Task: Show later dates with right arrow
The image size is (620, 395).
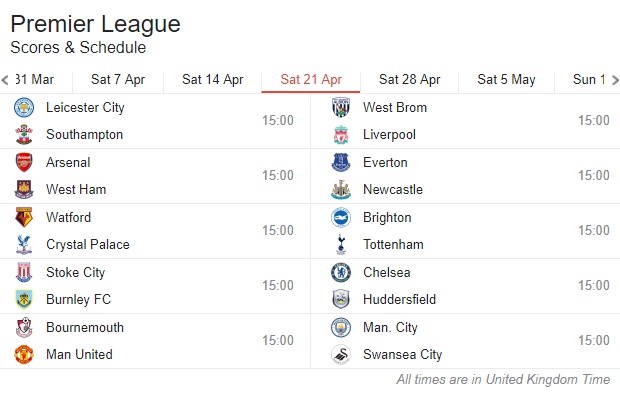Action: point(615,80)
